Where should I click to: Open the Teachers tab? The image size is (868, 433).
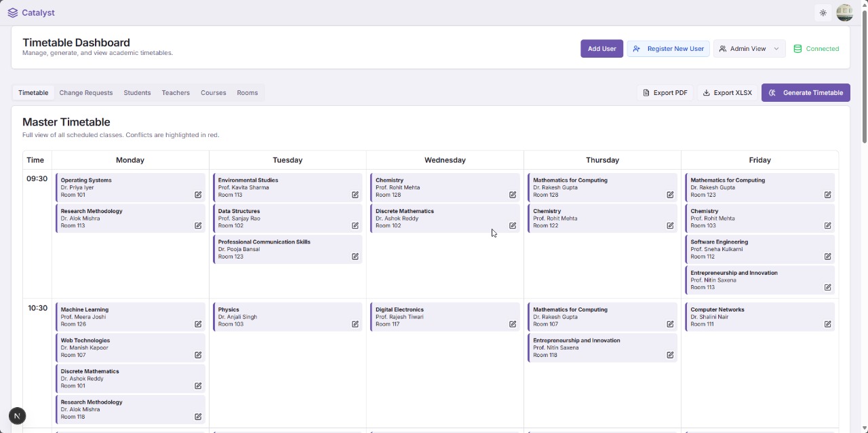coord(176,93)
